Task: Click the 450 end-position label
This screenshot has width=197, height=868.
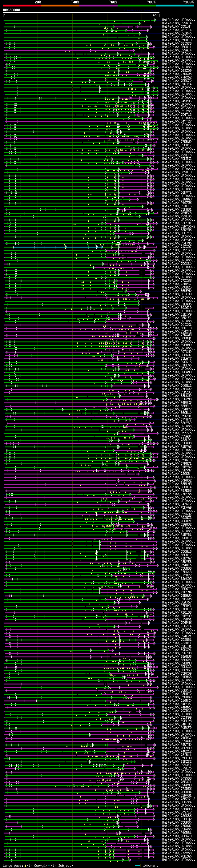Action: pos(155,15)
